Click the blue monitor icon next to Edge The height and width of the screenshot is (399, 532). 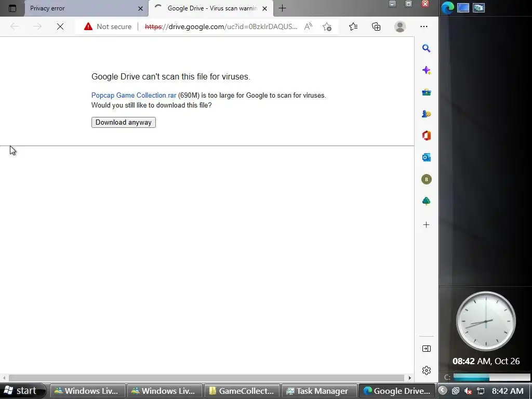click(x=463, y=7)
